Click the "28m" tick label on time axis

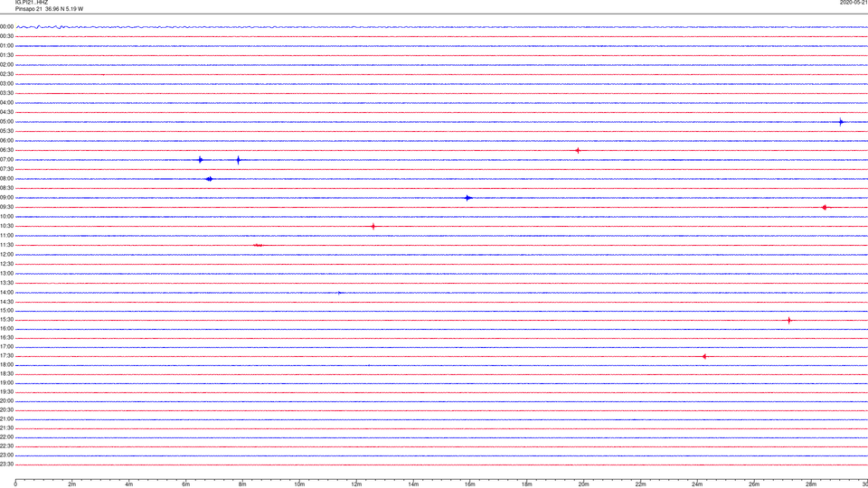tap(811, 484)
